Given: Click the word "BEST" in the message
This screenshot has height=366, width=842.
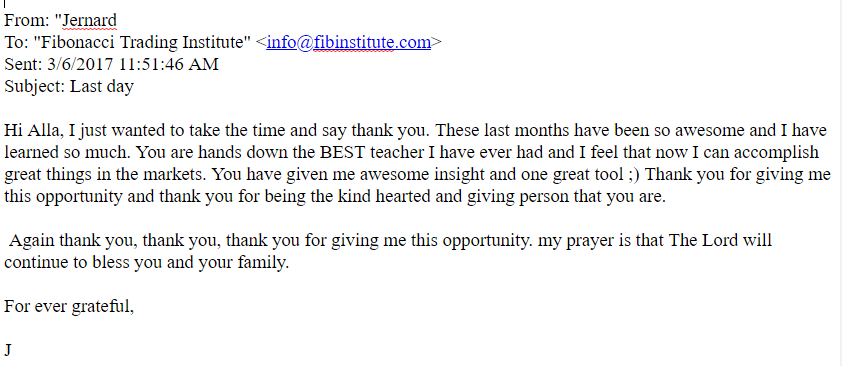Looking at the screenshot, I should pyautogui.click(x=340, y=152).
